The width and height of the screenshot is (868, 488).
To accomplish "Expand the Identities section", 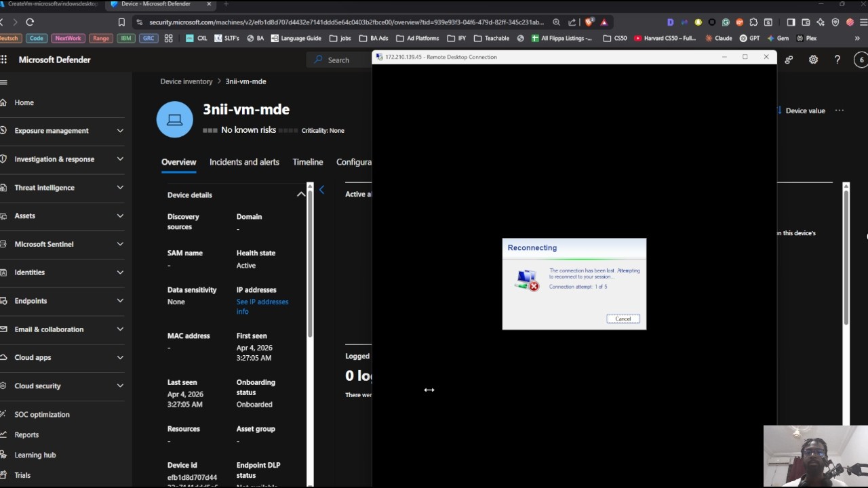I will 120,272.
